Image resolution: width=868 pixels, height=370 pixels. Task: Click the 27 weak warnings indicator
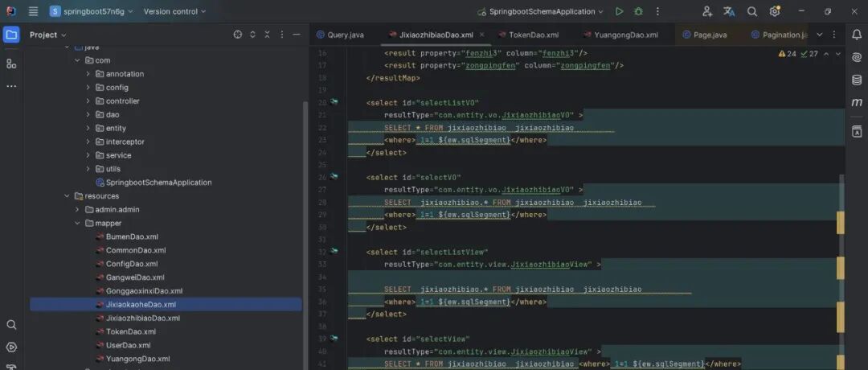(809, 54)
